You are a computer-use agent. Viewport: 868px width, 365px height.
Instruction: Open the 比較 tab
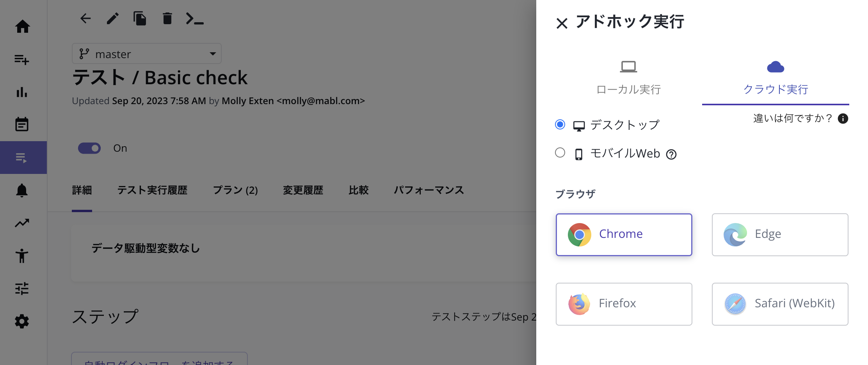click(x=359, y=190)
